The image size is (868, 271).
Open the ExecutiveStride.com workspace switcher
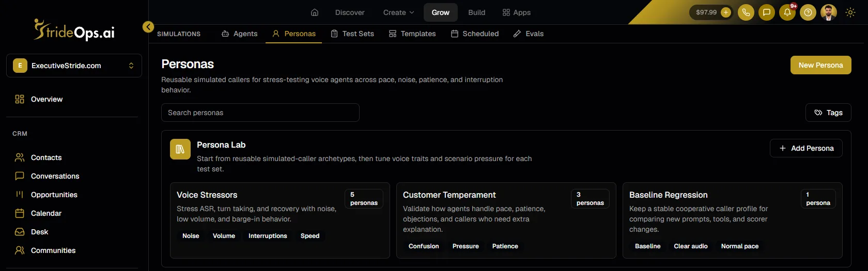(x=74, y=66)
